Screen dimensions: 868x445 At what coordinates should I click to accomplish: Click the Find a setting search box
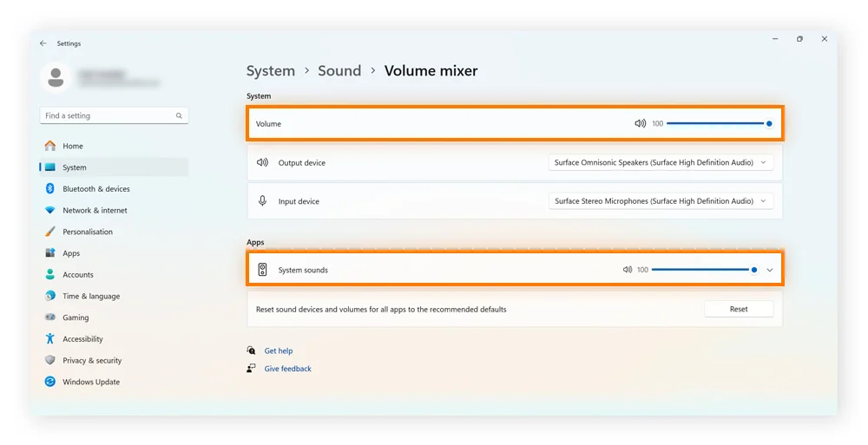point(108,115)
